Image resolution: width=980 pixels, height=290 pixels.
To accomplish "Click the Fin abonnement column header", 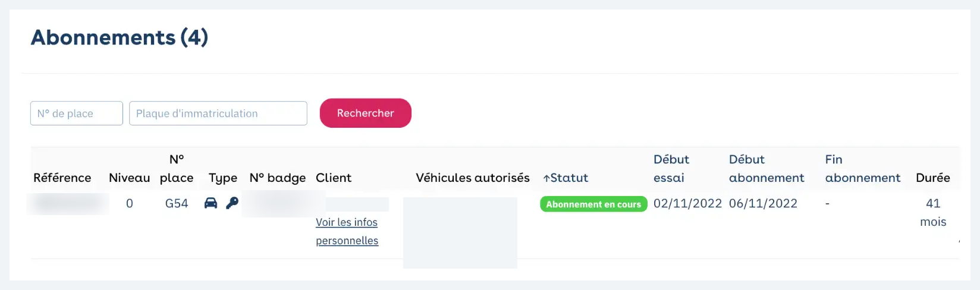I will [x=863, y=168].
